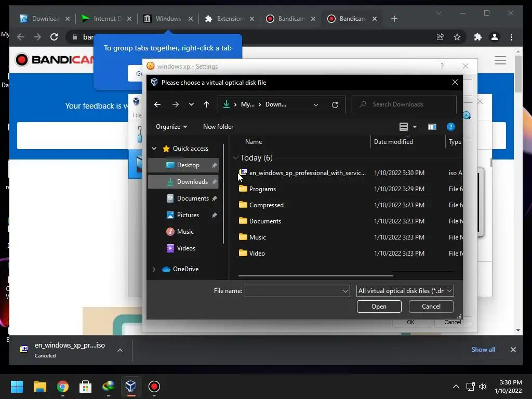Open File Explorer from the taskbar
This screenshot has width=532, height=399.
point(39,387)
